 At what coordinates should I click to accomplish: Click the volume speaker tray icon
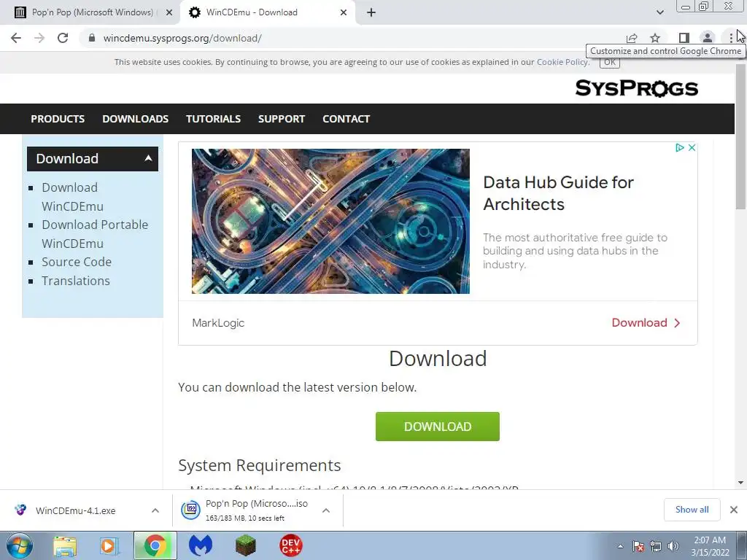pos(673,546)
